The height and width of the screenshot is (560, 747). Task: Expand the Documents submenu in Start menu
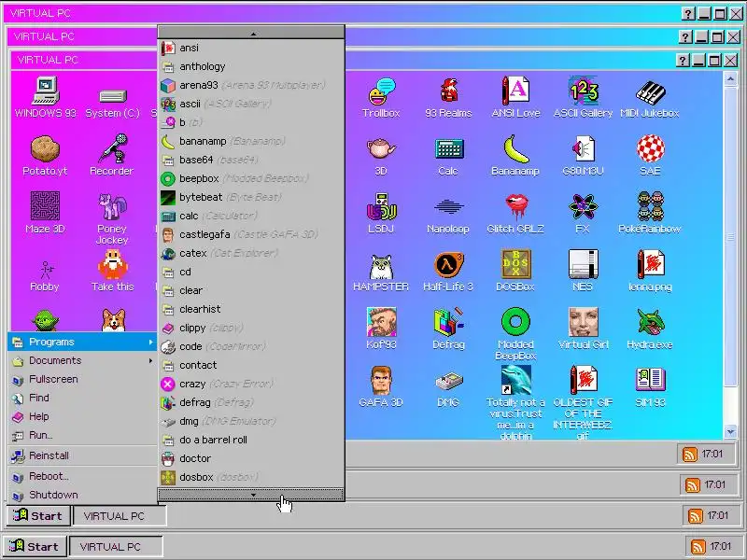pyautogui.click(x=82, y=360)
